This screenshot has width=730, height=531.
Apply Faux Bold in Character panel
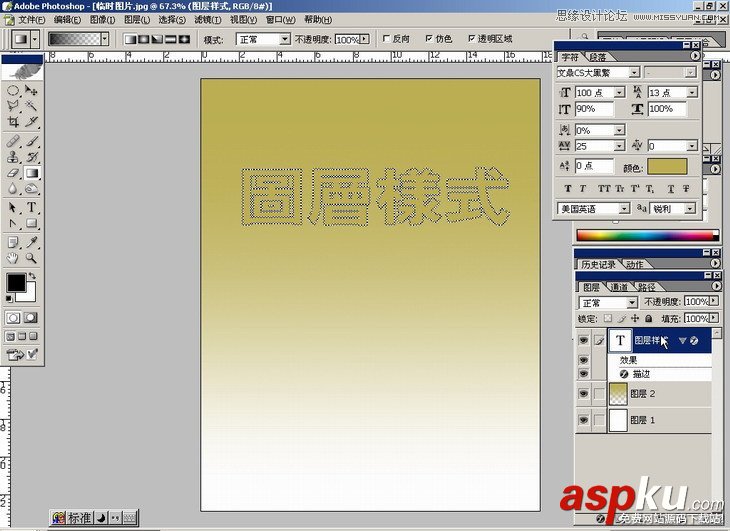[x=568, y=188]
